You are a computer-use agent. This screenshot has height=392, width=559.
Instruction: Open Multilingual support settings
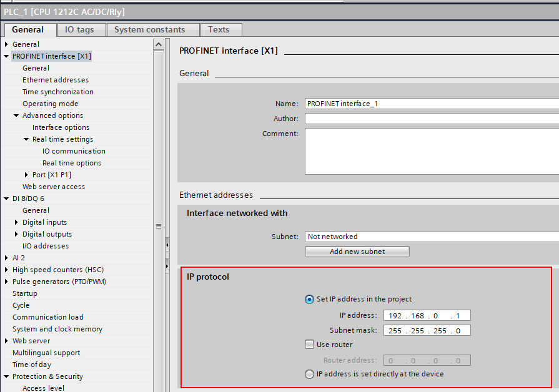coord(46,353)
